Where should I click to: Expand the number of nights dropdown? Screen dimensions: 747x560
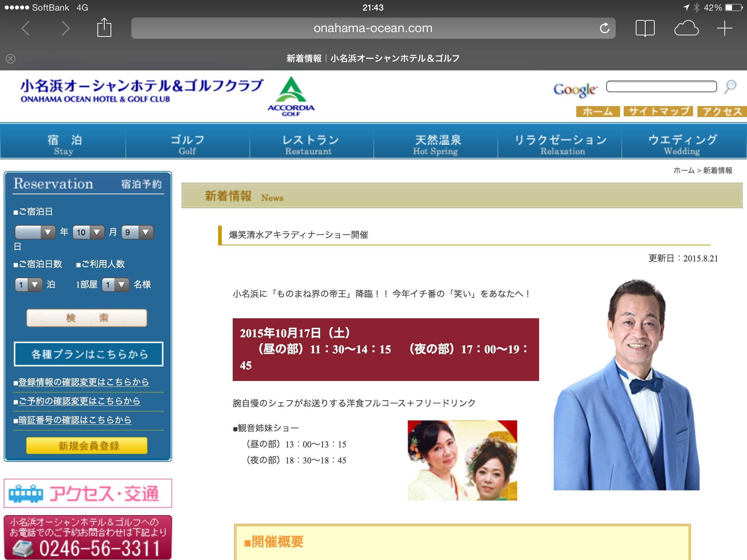(28, 285)
